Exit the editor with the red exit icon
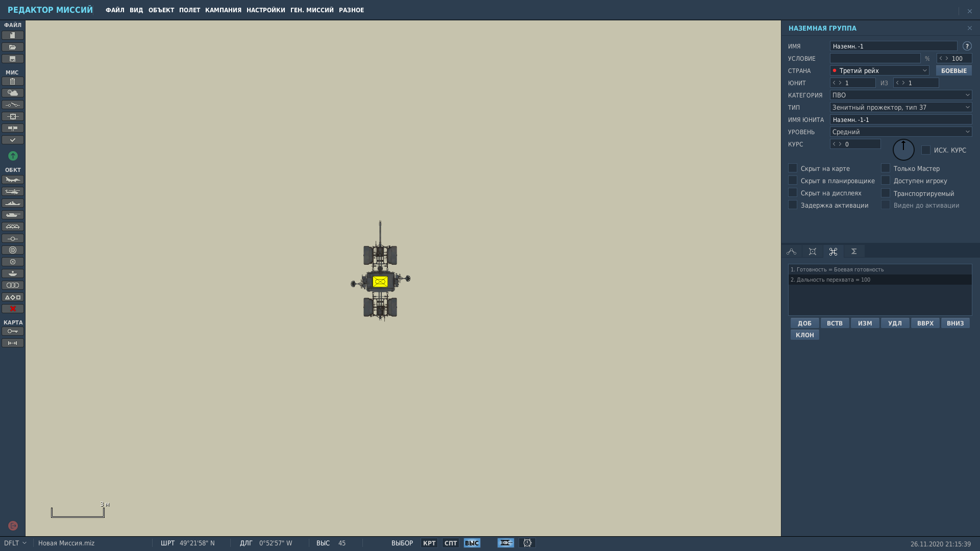The height and width of the screenshot is (551, 980). (x=13, y=525)
